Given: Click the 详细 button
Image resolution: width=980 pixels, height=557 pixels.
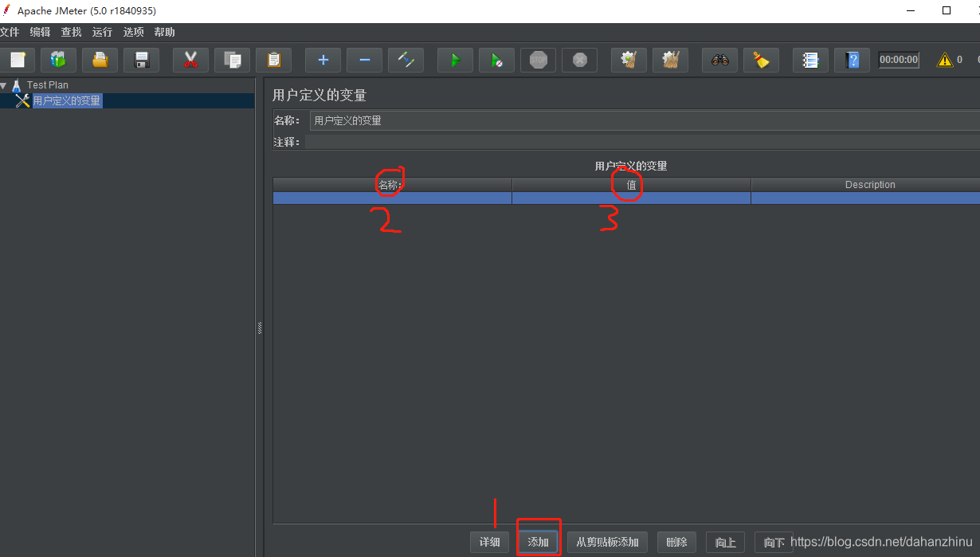Looking at the screenshot, I should click(489, 542).
